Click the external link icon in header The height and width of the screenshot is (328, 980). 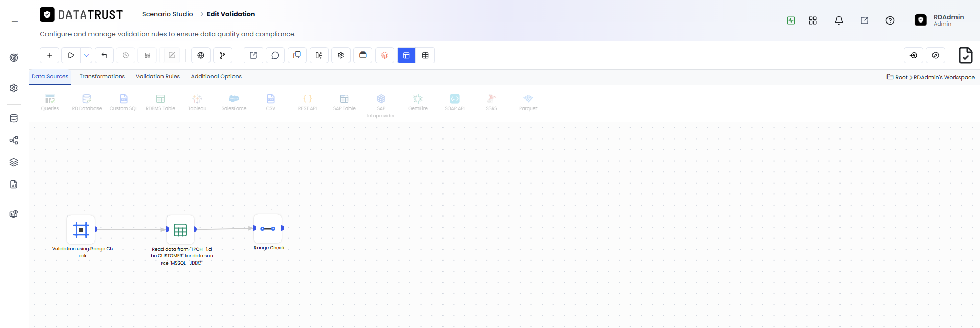coord(865,20)
